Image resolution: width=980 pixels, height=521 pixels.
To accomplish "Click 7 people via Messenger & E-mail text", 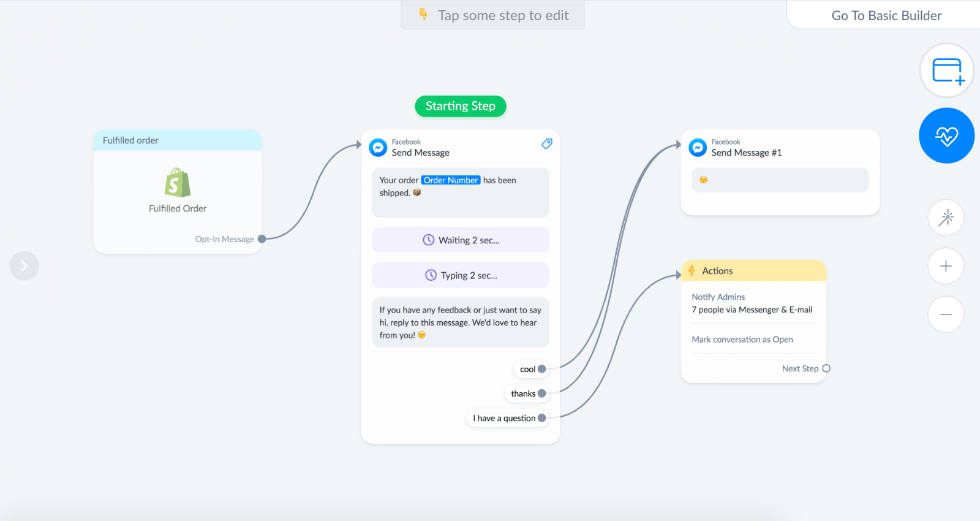I will coord(752,310).
